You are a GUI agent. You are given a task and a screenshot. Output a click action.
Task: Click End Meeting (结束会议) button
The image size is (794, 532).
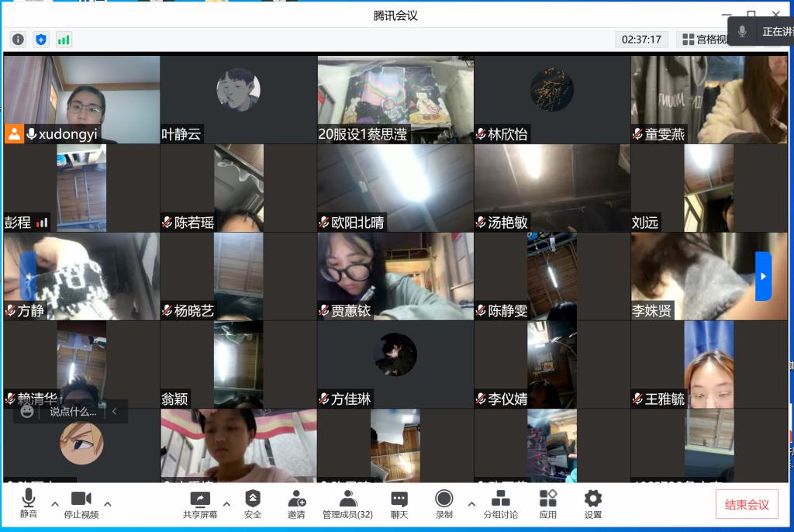[747, 504]
